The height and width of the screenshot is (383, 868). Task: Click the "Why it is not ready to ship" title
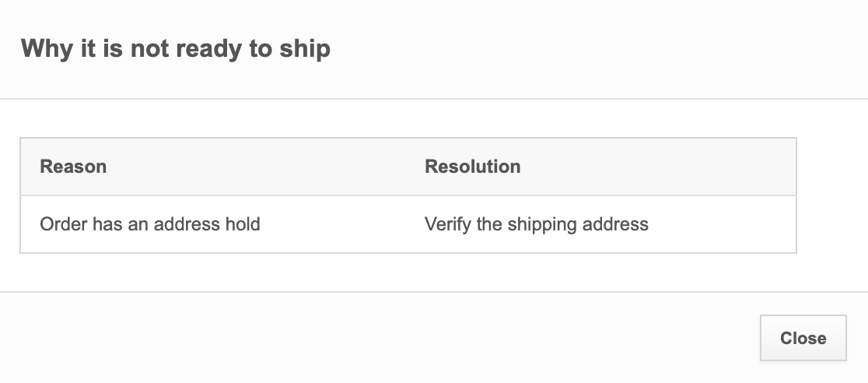point(176,49)
